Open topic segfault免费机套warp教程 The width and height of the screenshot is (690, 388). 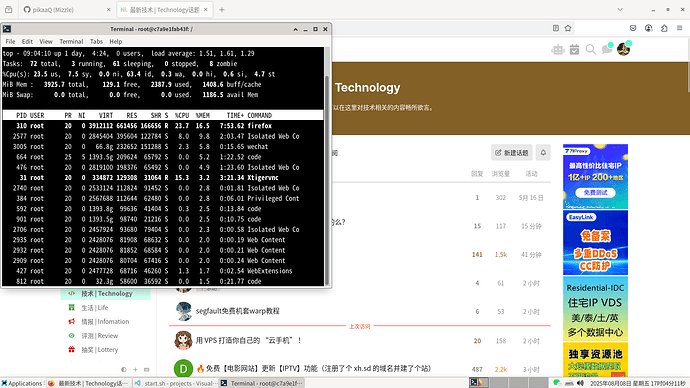tap(238, 311)
